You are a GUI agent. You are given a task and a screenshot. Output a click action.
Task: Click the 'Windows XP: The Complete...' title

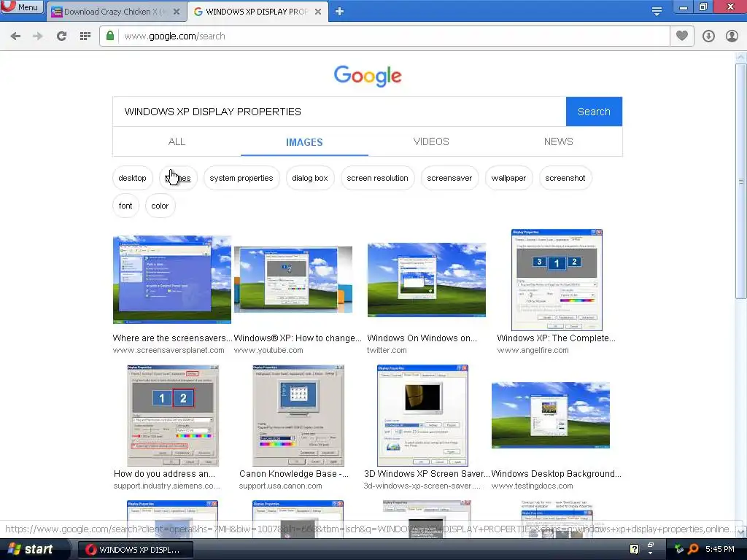[556, 338]
